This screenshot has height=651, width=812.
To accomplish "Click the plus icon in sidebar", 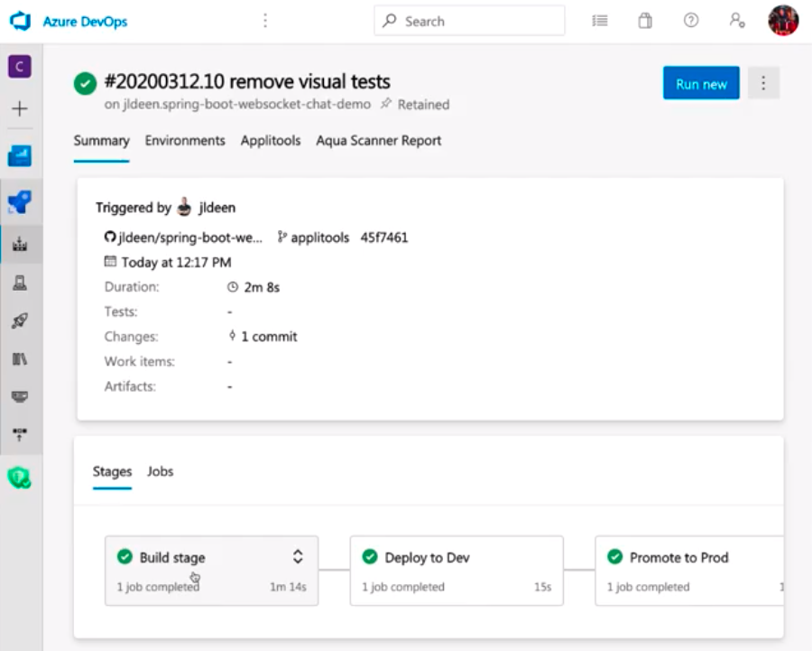I will (20, 109).
